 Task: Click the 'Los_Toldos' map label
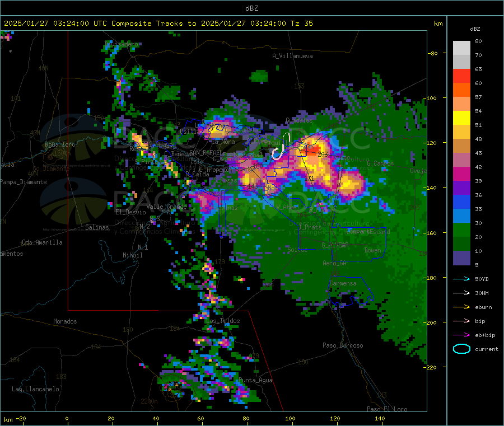pos(223,321)
